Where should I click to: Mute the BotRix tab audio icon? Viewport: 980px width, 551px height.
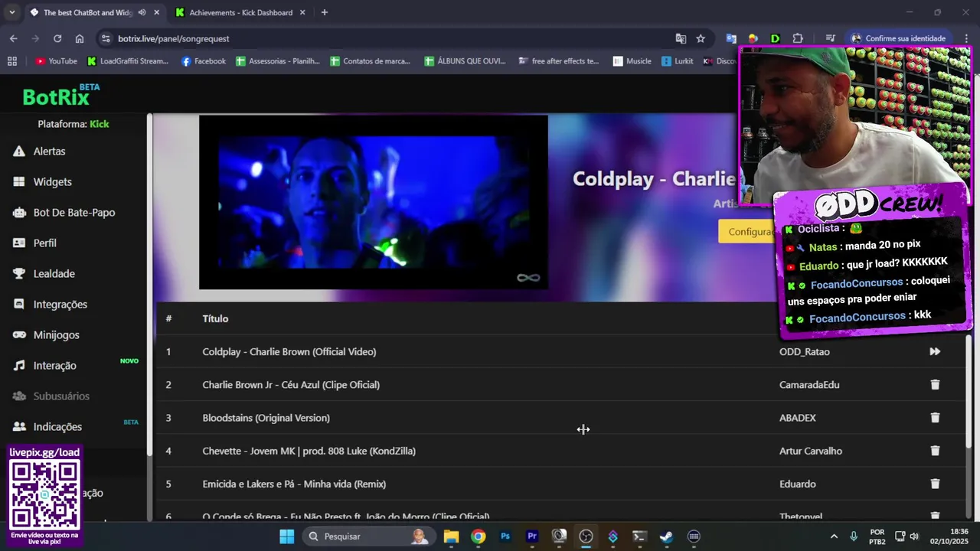pos(142,12)
